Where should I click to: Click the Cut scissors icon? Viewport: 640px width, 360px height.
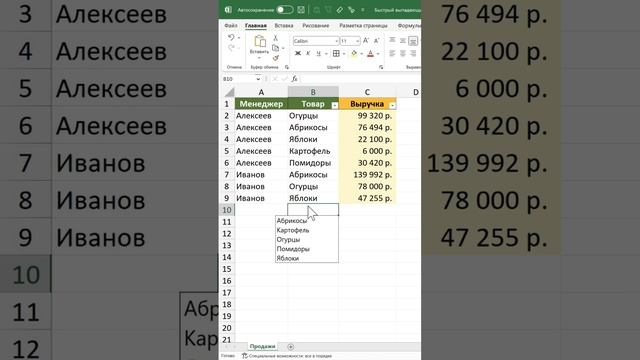tap(276, 38)
